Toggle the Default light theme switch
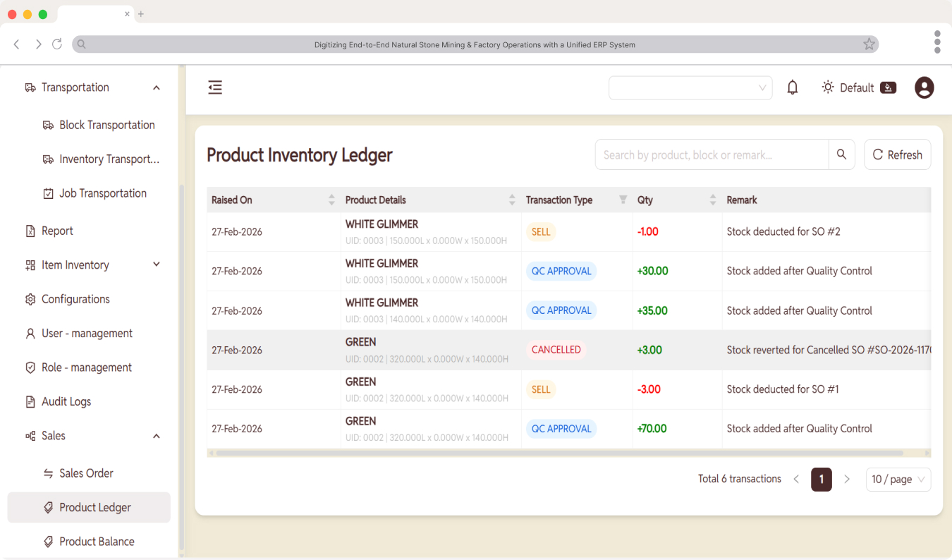Viewport: 952px width, 560px height. tap(888, 87)
